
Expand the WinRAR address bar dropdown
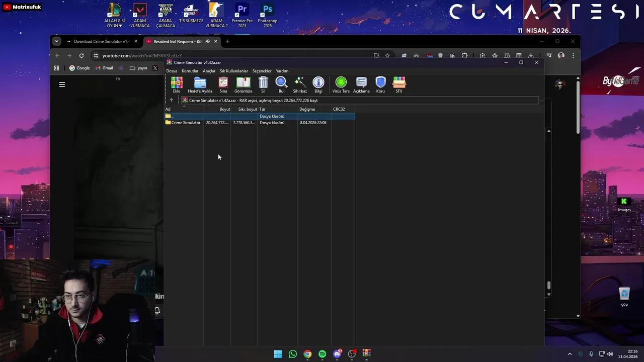click(541, 101)
